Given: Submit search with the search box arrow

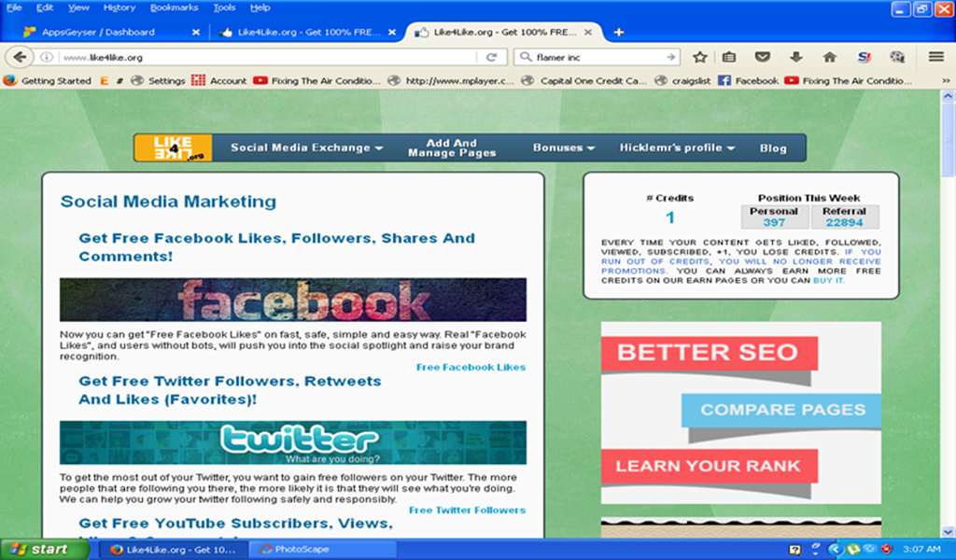Looking at the screenshot, I should point(670,57).
